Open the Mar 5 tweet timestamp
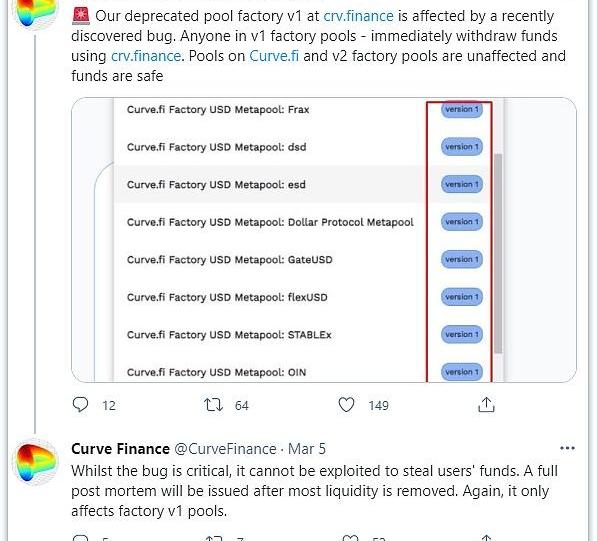 [307, 449]
